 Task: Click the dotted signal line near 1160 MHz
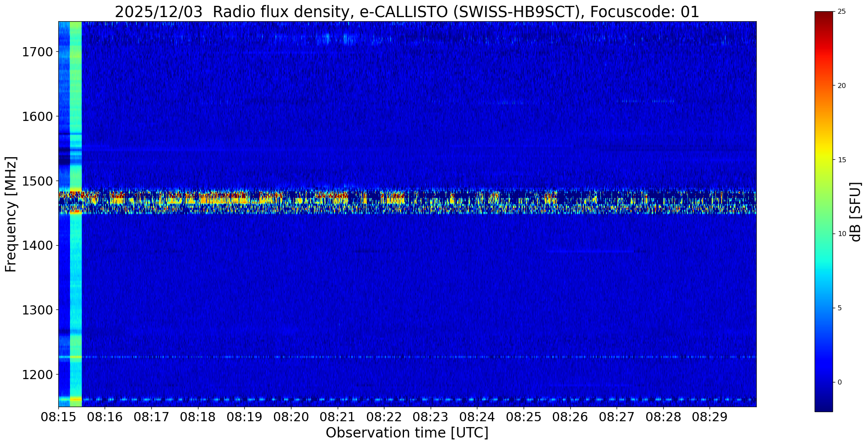(407, 400)
